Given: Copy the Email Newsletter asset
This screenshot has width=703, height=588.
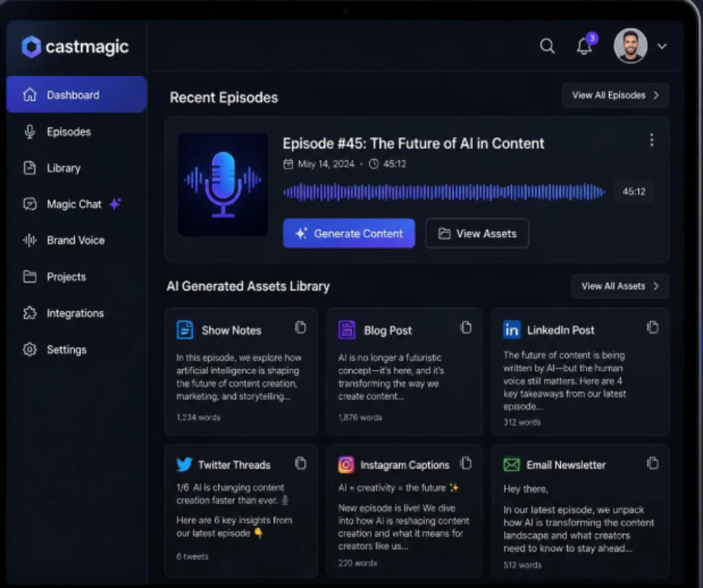Looking at the screenshot, I should pyautogui.click(x=653, y=463).
